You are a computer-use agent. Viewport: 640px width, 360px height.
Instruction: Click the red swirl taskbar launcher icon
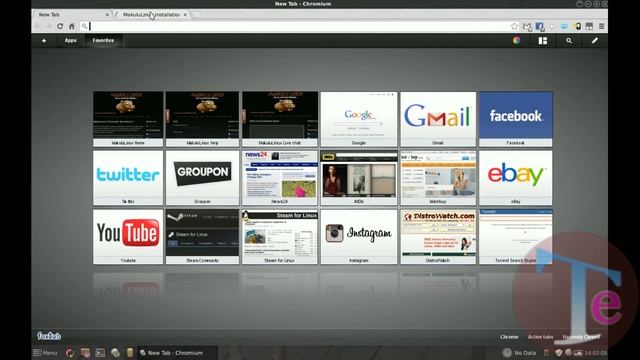pos(70,353)
